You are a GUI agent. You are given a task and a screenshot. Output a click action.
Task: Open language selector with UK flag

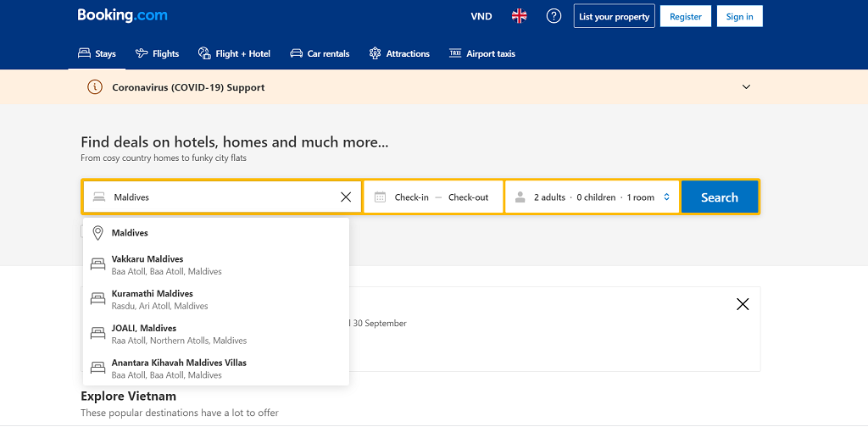(520, 16)
